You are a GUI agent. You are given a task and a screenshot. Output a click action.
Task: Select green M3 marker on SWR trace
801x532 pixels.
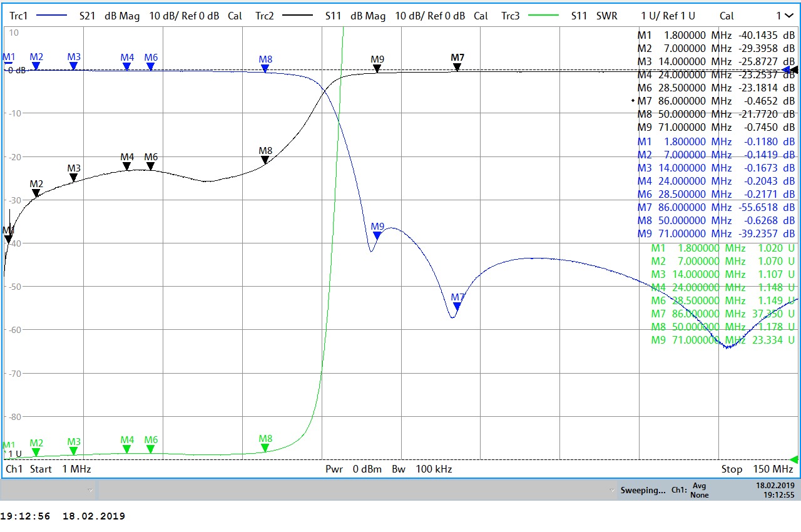click(74, 450)
